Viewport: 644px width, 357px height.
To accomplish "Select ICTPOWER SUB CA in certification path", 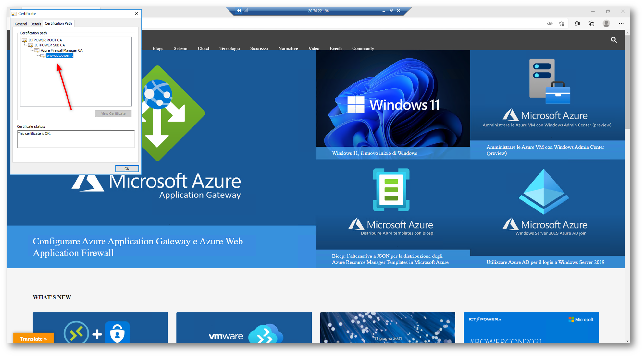I will point(49,45).
